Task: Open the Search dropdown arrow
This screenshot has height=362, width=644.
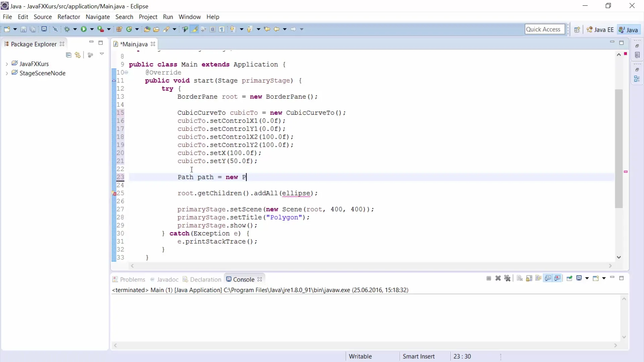Action: pyautogui.click(x=174, y=29)
